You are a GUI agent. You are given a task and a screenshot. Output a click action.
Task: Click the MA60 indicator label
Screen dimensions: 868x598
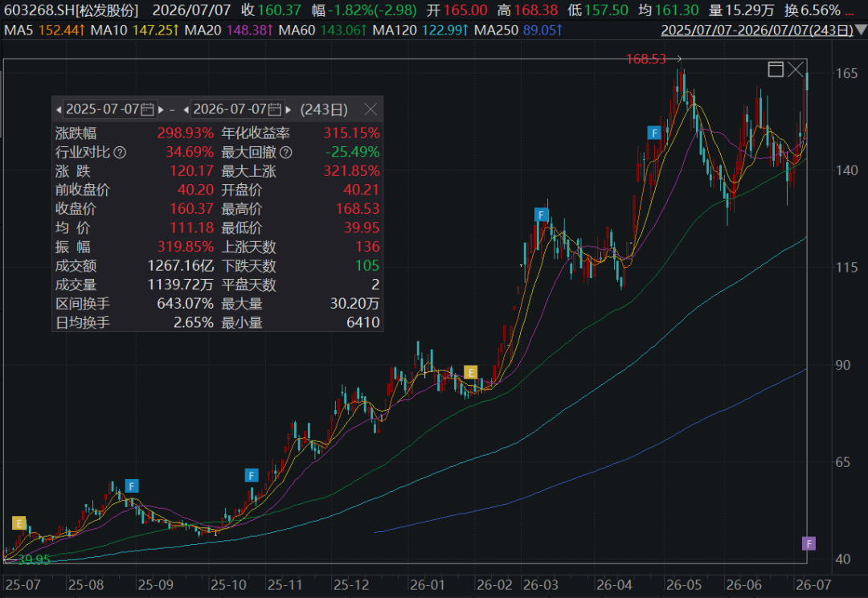pos(297,30)
